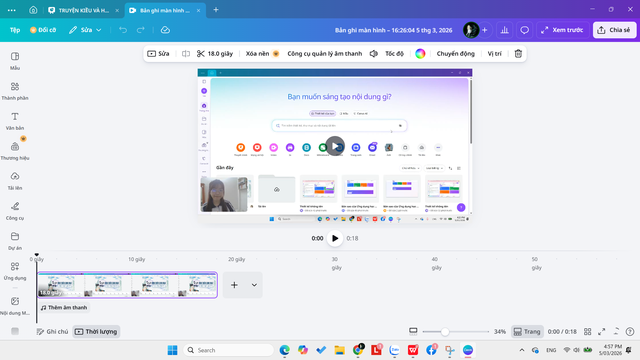Open Tốc độ speed options
Viewport: 640px width, 360px height.
[x=394, y=53]
